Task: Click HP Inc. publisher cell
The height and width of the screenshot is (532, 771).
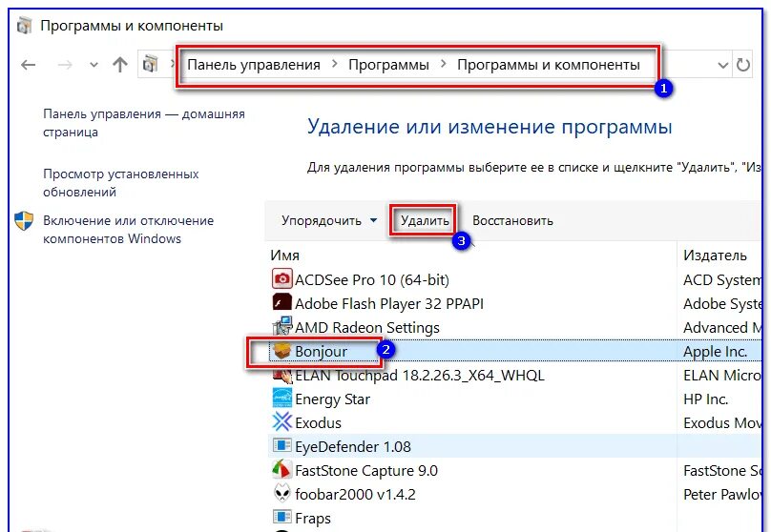Action: pos(705,399)
